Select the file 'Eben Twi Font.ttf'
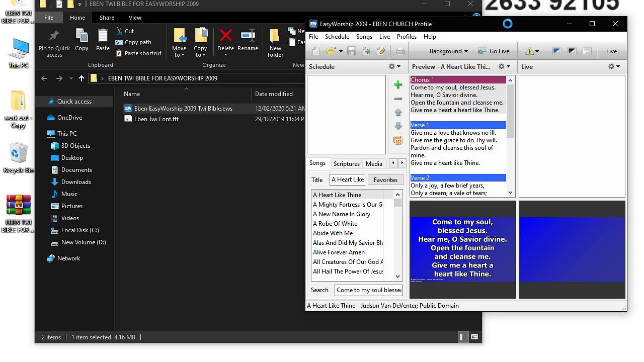 click(x=156, y=119)
